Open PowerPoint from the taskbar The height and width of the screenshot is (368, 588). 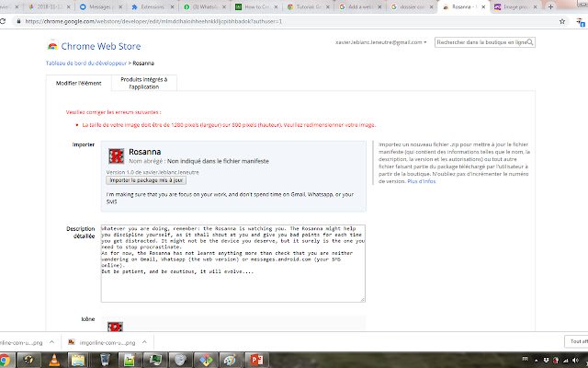pos(257,360)
